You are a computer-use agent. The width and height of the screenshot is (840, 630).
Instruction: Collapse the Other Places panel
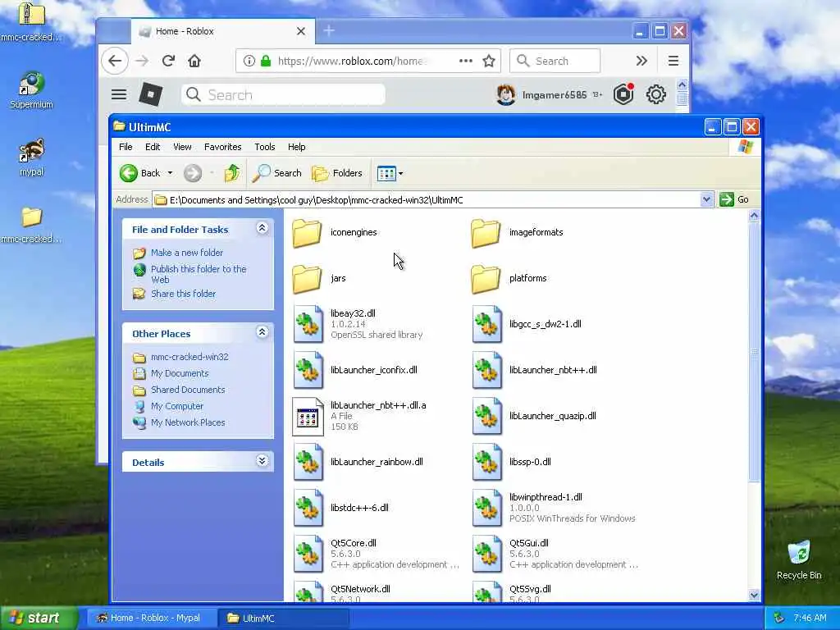click(x=262, y=333)
